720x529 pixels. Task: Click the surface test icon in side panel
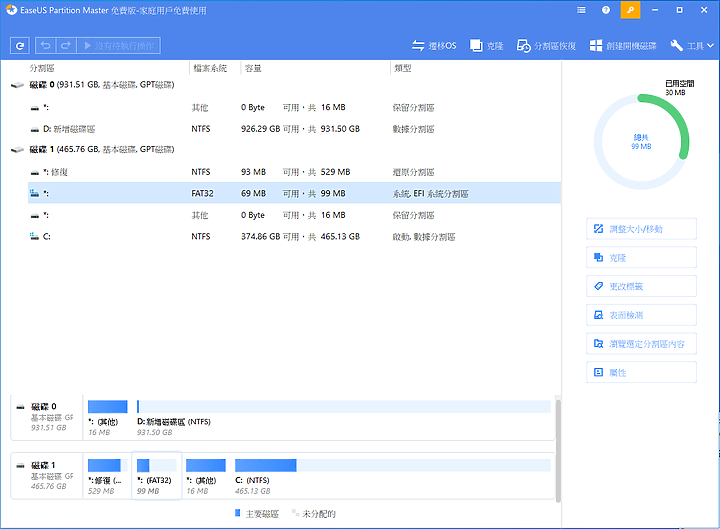coord(598,315)
